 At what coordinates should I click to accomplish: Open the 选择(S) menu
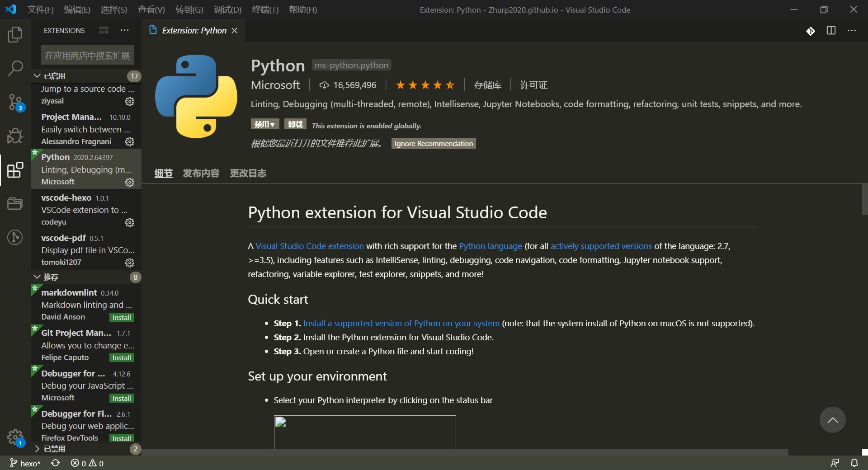pos(114,9)
